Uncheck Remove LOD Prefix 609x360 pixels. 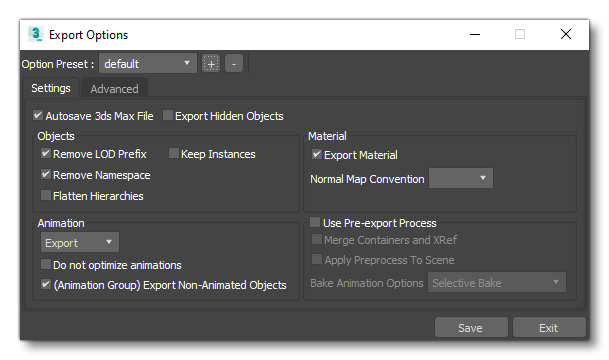(x=45, y=153)
